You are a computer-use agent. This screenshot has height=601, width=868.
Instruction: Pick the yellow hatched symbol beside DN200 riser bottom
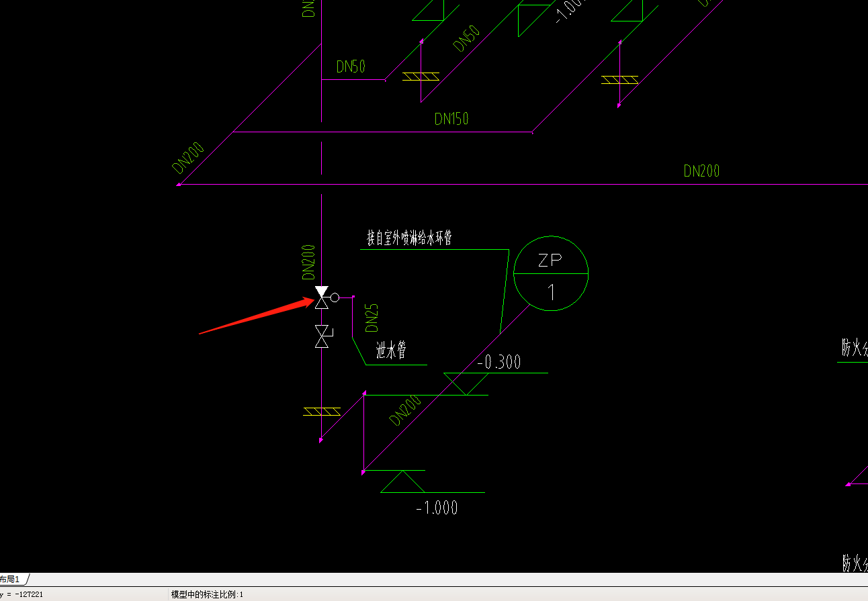coord(322,411)
